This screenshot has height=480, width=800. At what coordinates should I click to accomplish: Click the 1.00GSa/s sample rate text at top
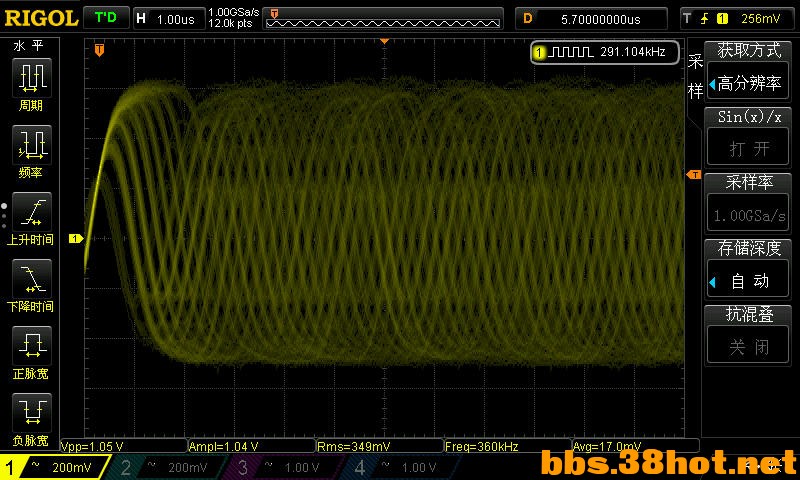pos(234,12)
